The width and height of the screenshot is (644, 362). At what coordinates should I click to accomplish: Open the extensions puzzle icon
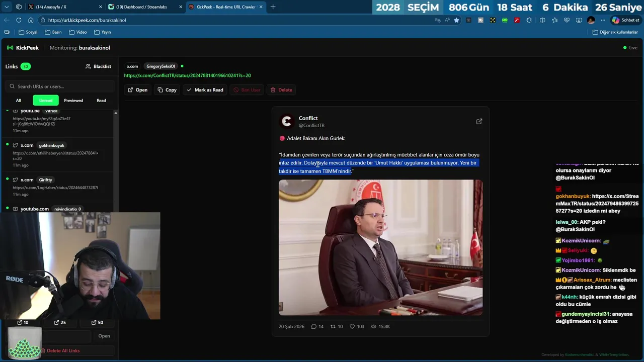pyautogui.click(x=529, y=20)
